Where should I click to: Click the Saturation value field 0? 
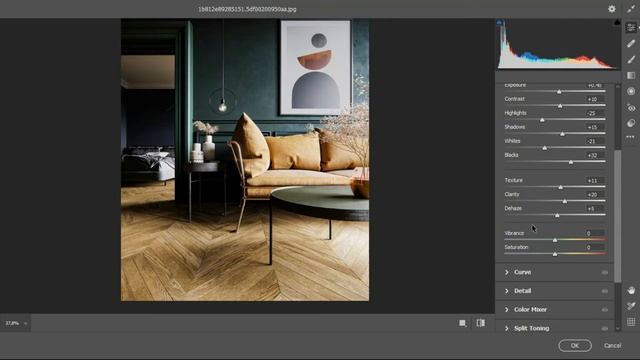click(595, 247)
